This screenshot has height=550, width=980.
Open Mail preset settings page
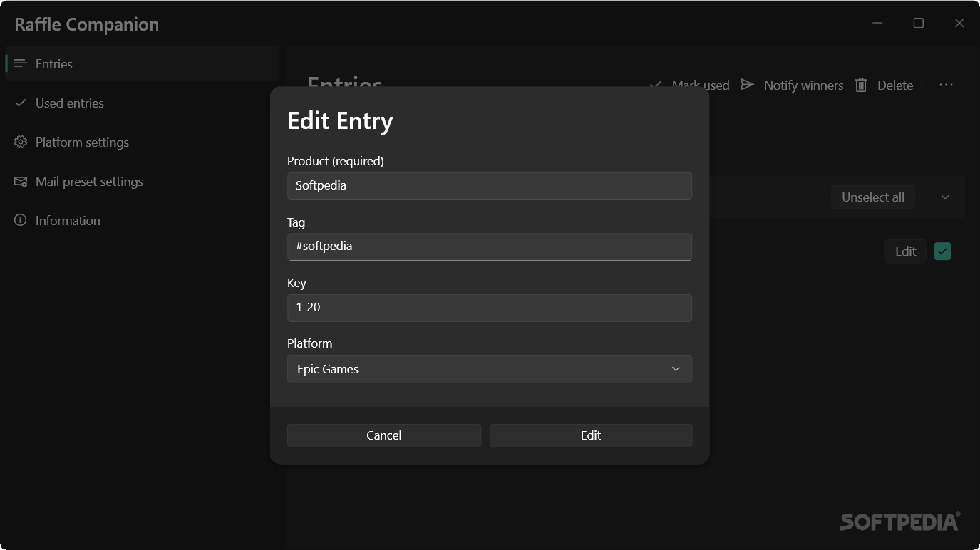tap(142, 181)
